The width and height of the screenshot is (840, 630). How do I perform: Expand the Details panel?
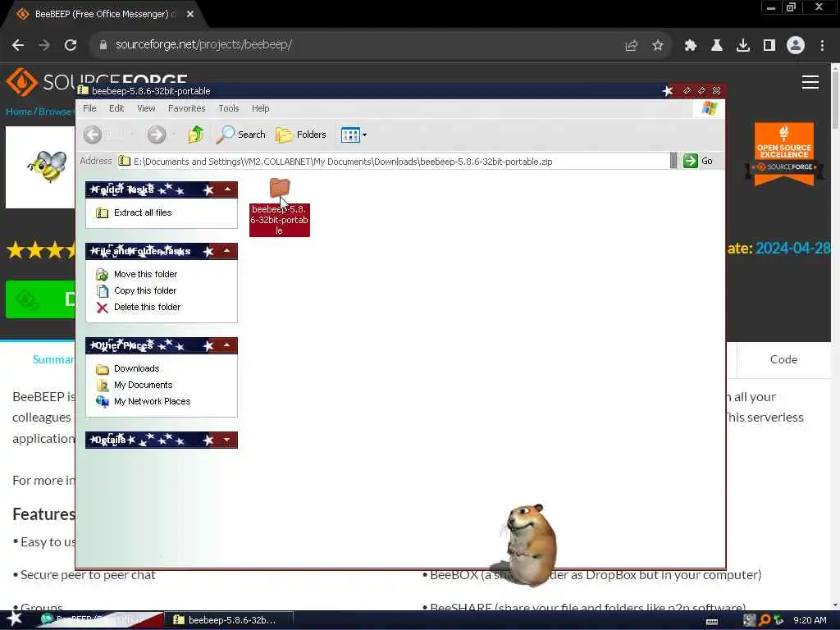[226, 440]
